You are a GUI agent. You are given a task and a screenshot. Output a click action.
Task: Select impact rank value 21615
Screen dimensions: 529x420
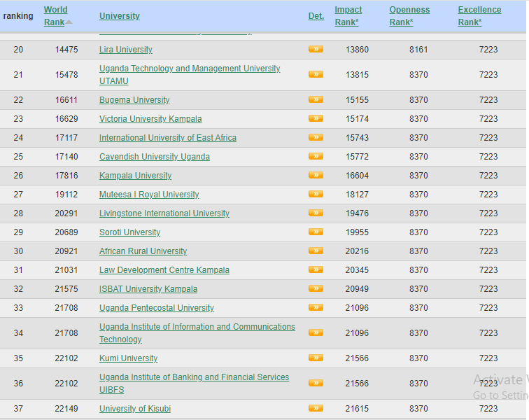pos(357,409)
